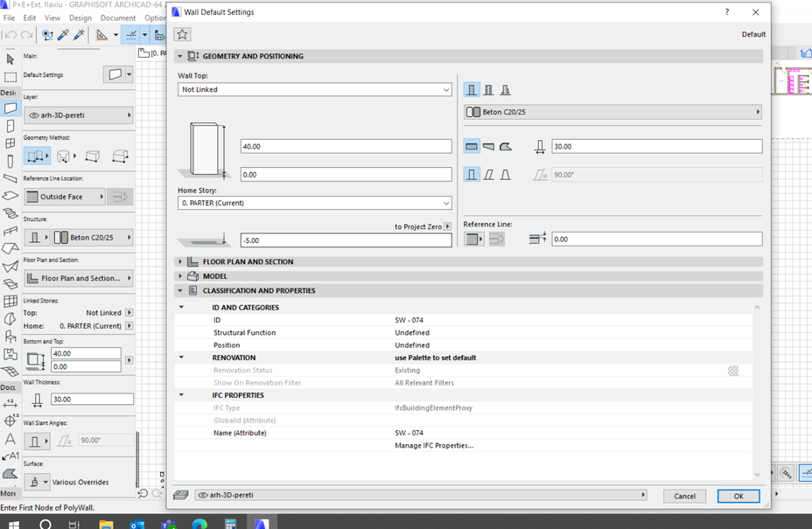Open the 'to Project Zero' reference flyout
The height and width of the screenshot is (529, 812).
447,226
